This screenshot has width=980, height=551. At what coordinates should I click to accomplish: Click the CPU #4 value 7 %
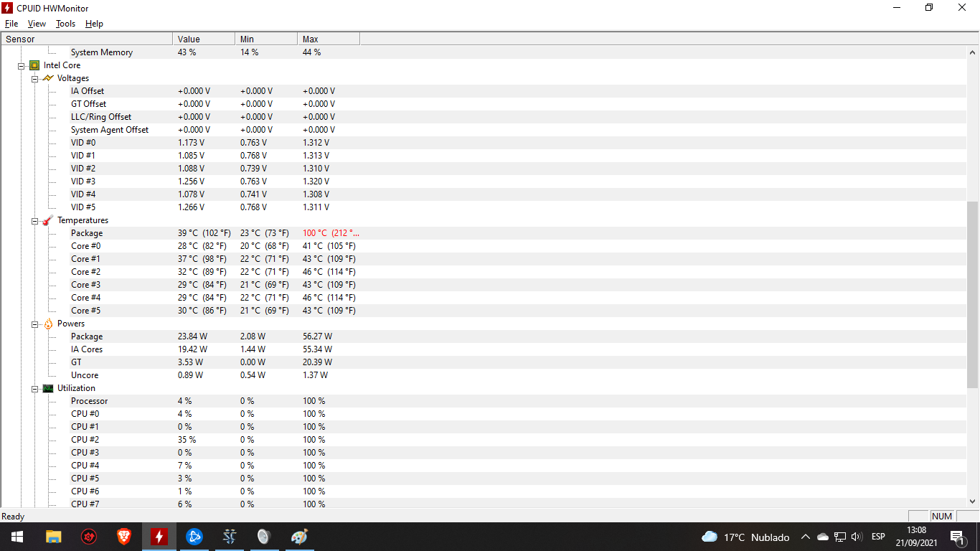(x=185, y=466)
